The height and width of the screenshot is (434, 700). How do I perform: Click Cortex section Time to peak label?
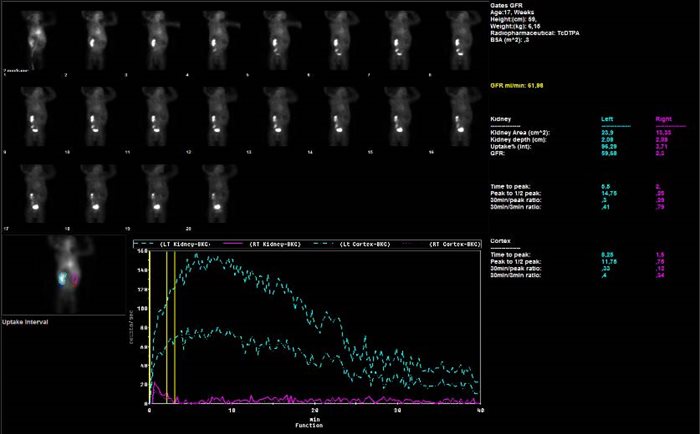pyautogui.click(x=510, y=255)
